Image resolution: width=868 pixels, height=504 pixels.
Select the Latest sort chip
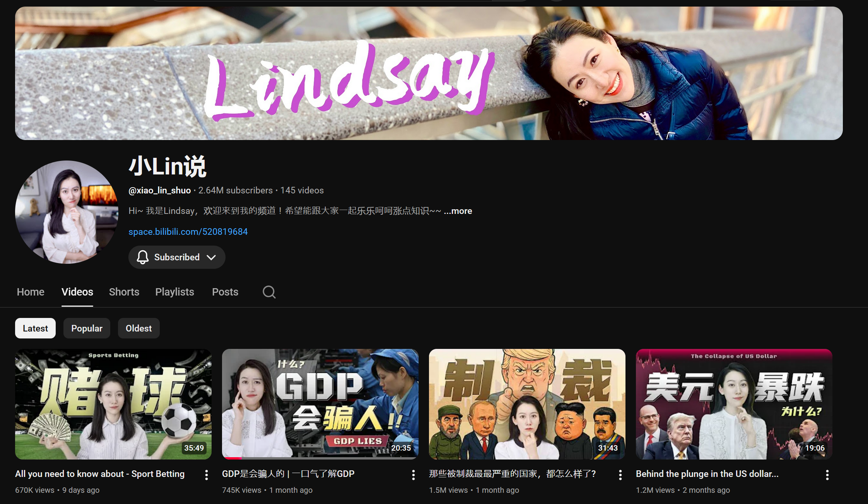pos(35,328)
